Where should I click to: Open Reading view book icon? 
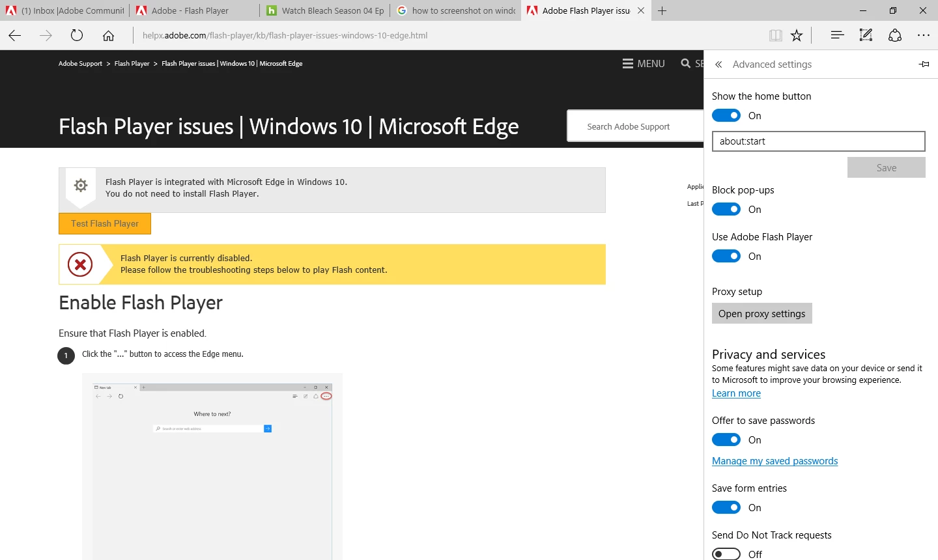click(775, 36)
